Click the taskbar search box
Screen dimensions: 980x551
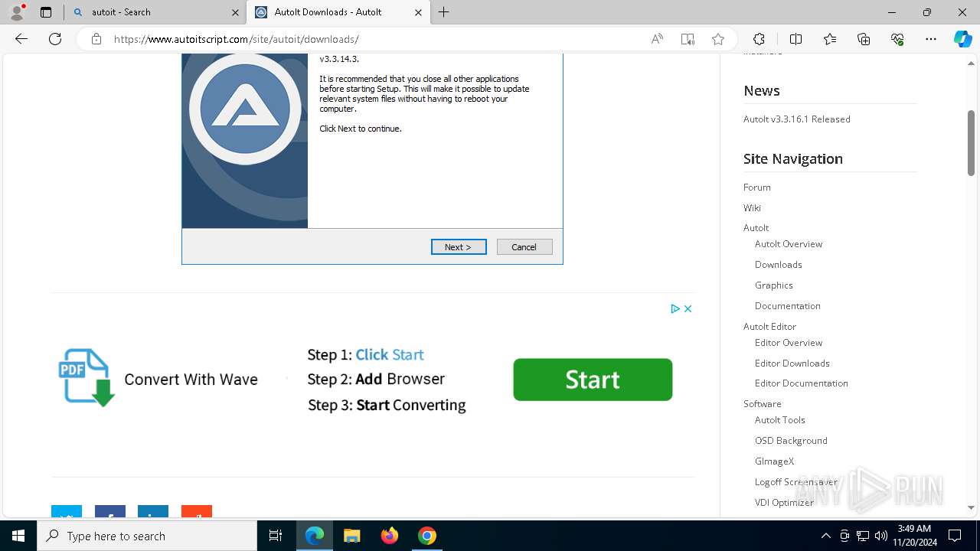[x=147, y=536]
